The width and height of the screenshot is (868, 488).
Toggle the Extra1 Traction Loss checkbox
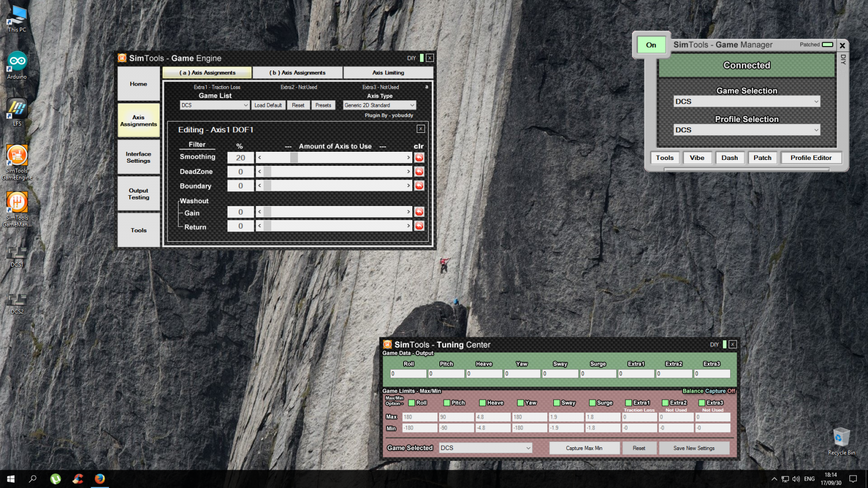pos(629,403)
